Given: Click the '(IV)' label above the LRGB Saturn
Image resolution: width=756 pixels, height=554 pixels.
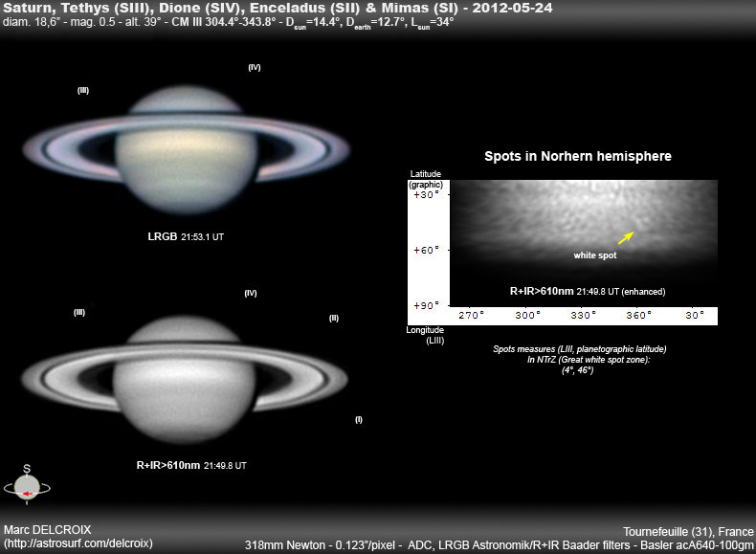Looking at the screenshot, I should 255,68.
